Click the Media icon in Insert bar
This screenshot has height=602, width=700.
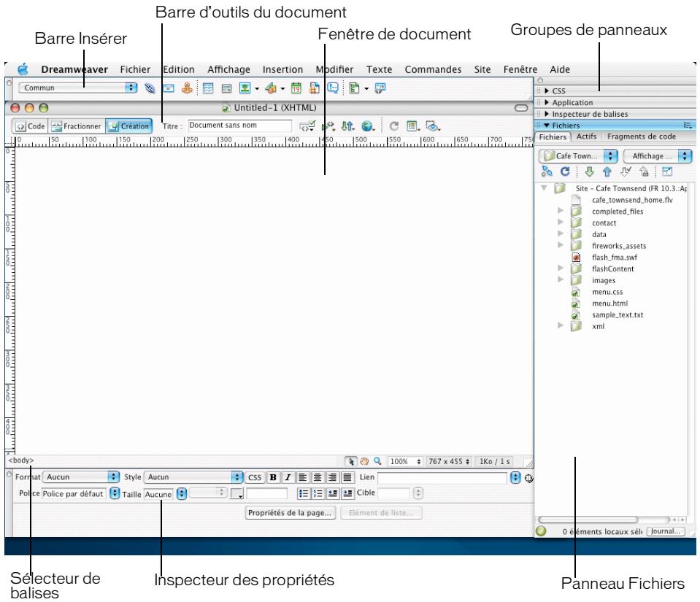tap(271, 88)
